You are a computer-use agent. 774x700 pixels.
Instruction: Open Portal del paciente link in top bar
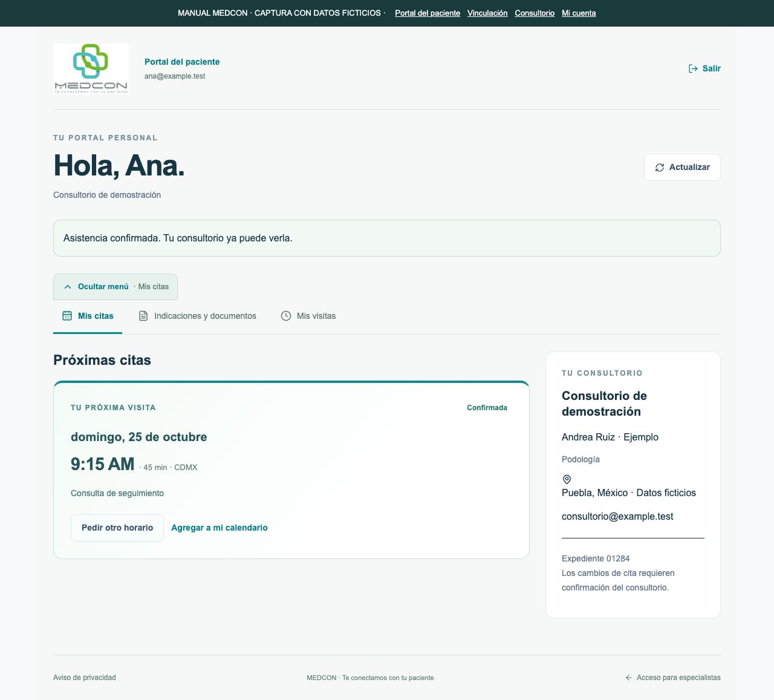click(x=428, y=13)
